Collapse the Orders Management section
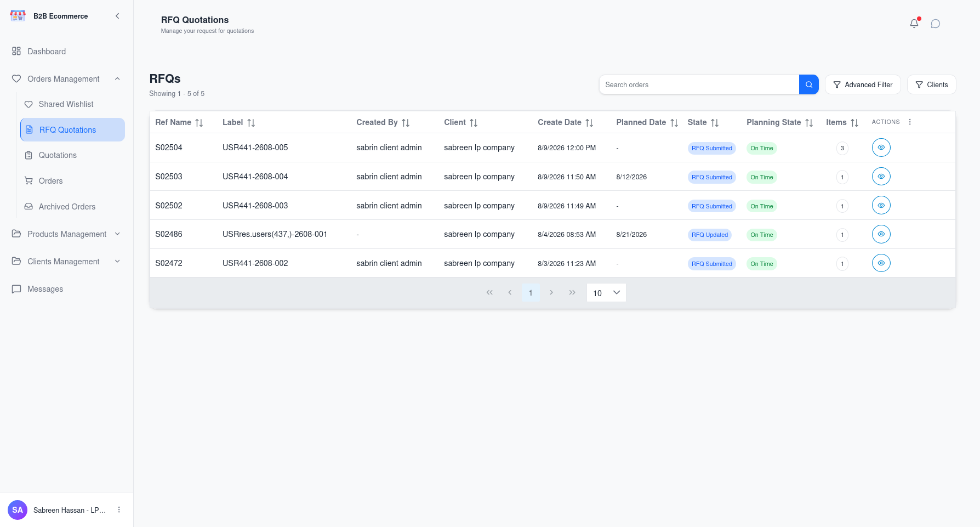The image size is (980, 527). pyautogui.click(x=66, y=79)
